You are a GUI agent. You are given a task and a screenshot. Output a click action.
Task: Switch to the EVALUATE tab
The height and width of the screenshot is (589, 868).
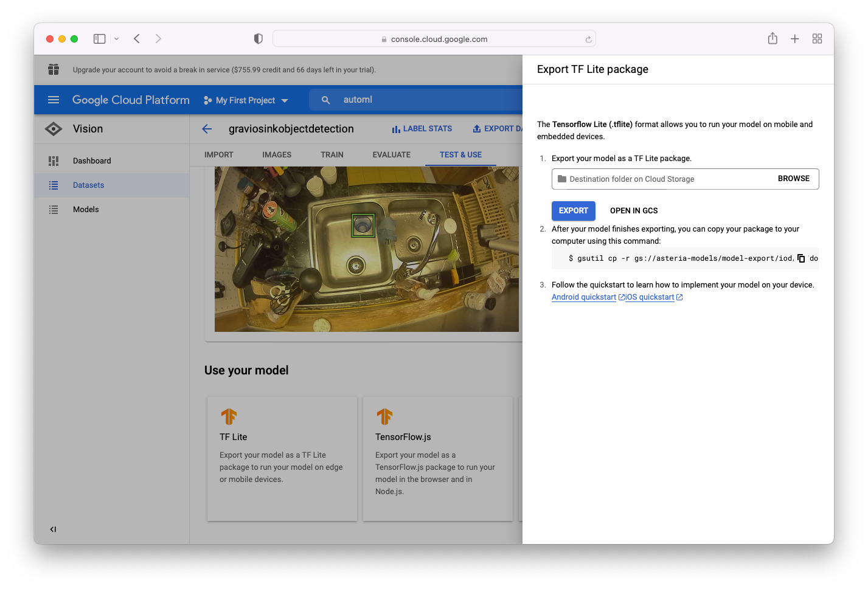(x=391, y=154)
